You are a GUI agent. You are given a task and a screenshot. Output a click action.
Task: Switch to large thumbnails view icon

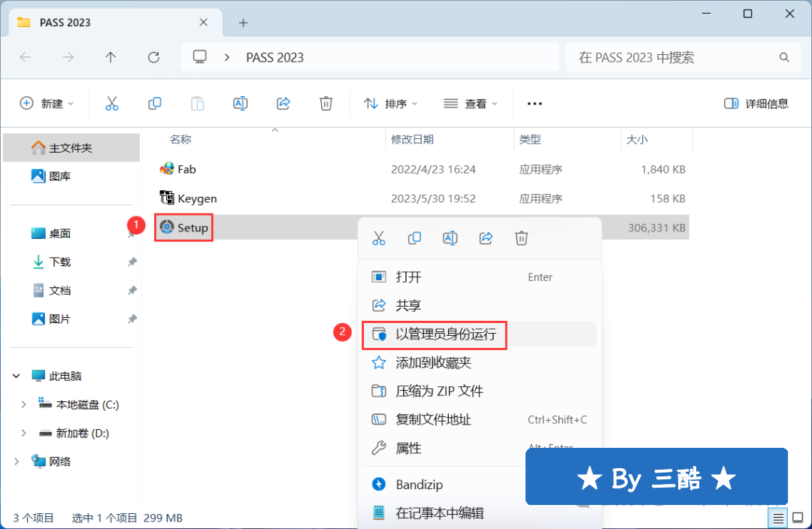(x=798, y=518)
